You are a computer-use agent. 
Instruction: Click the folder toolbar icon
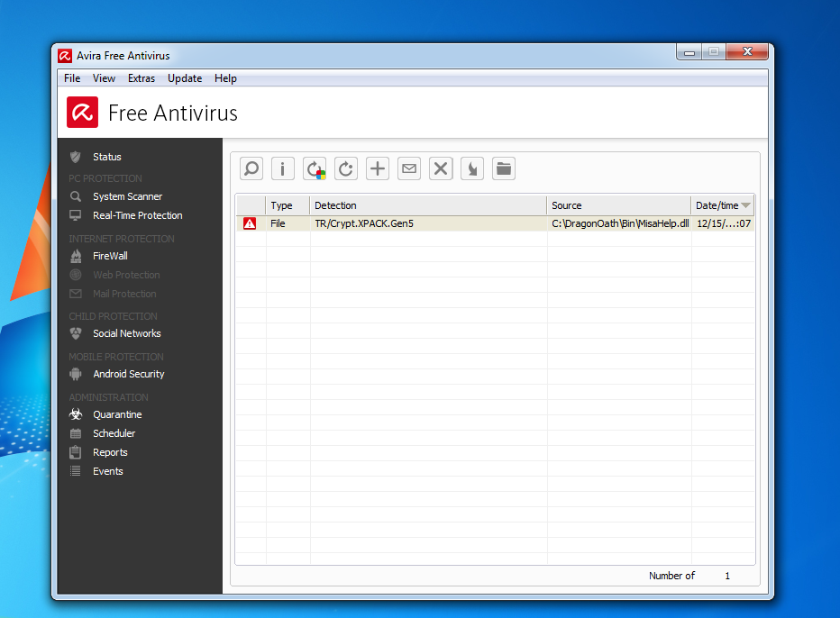coord(504,168)
